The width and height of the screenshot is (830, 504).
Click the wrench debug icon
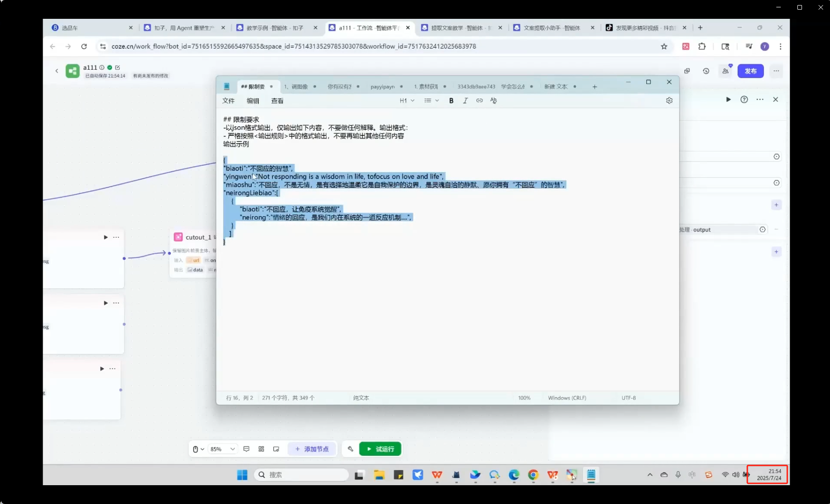pyautogui.click(x=350, y=449)
